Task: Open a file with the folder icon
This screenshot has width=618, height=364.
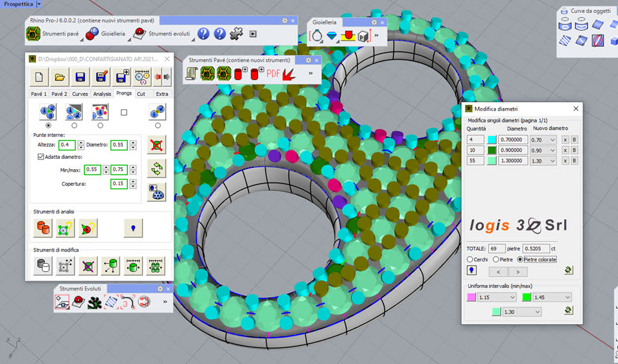Action: pos(60,77)
